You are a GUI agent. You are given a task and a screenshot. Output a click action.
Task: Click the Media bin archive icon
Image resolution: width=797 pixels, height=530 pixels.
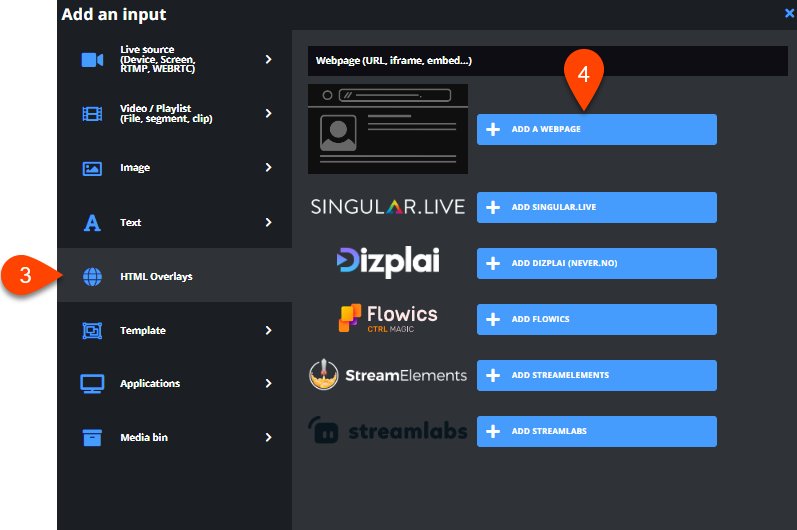92,438
